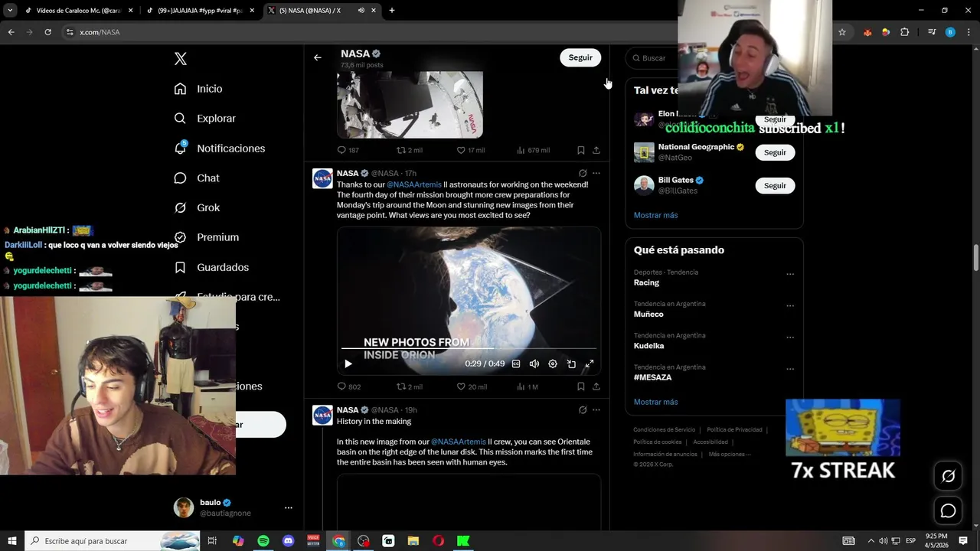Repost the Artemis II astronauts post
Screen dimensions: 980x551
coord(409,386)
